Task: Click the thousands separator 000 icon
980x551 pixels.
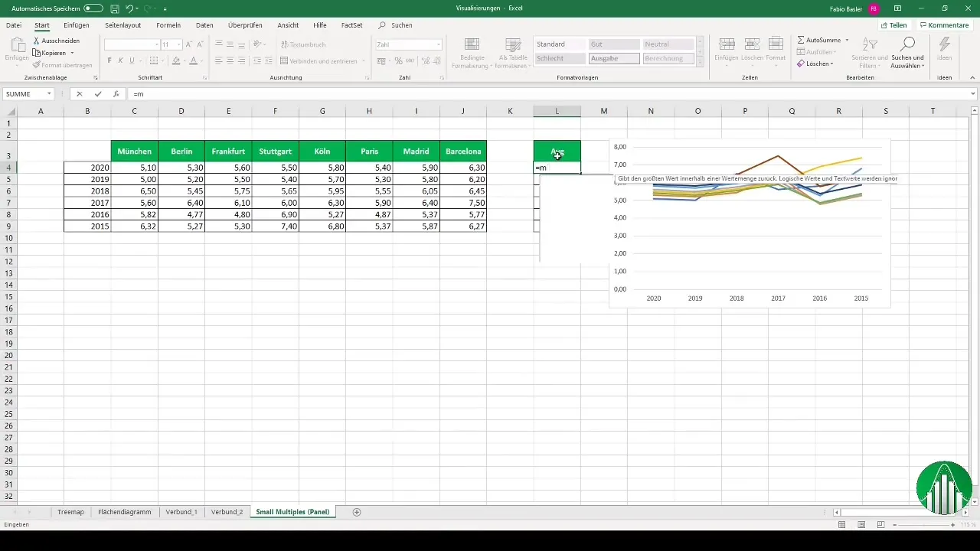Action: pos(410,60)
